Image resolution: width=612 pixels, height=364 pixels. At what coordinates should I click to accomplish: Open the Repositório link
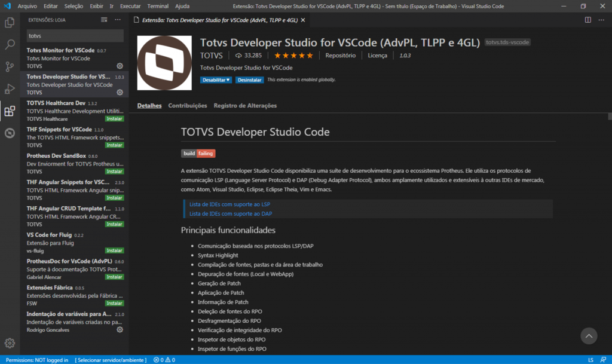click(340, 56)
